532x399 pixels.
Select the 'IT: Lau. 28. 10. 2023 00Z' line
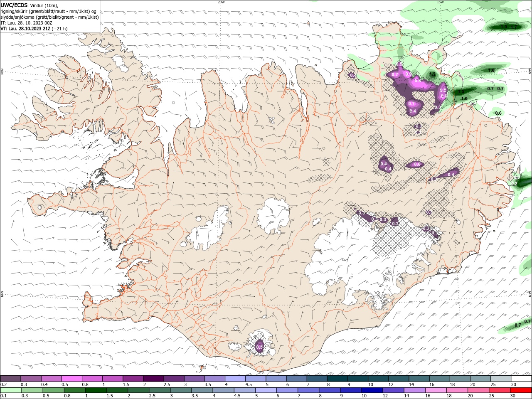click(26, 23)
